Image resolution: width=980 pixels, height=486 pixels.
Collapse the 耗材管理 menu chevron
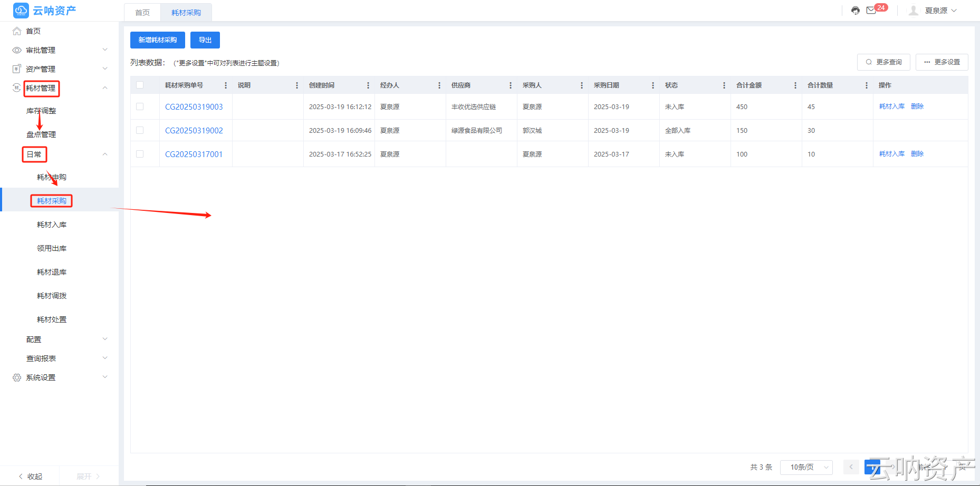tap(105, 88)
